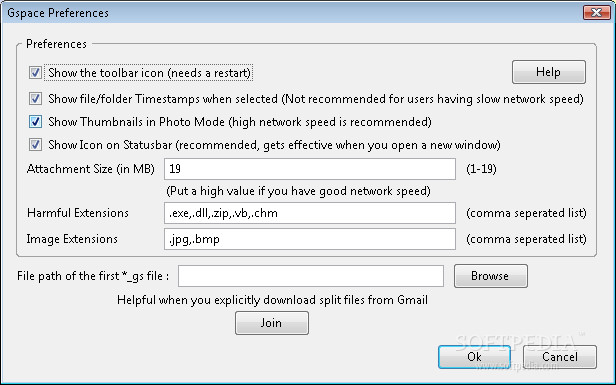Open the Help button

(548, 72)
